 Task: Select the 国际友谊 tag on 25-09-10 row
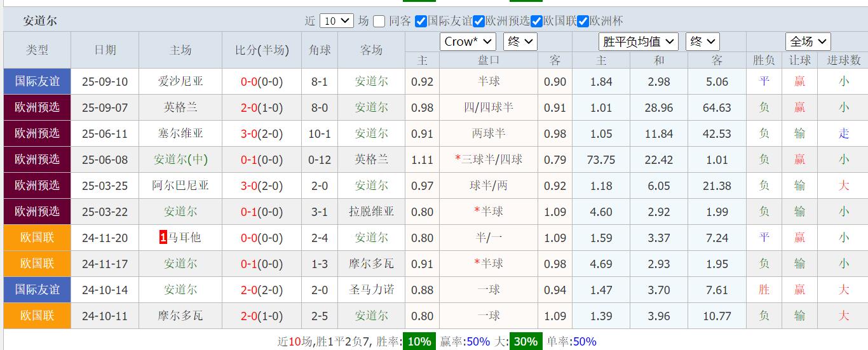point(37,81)
